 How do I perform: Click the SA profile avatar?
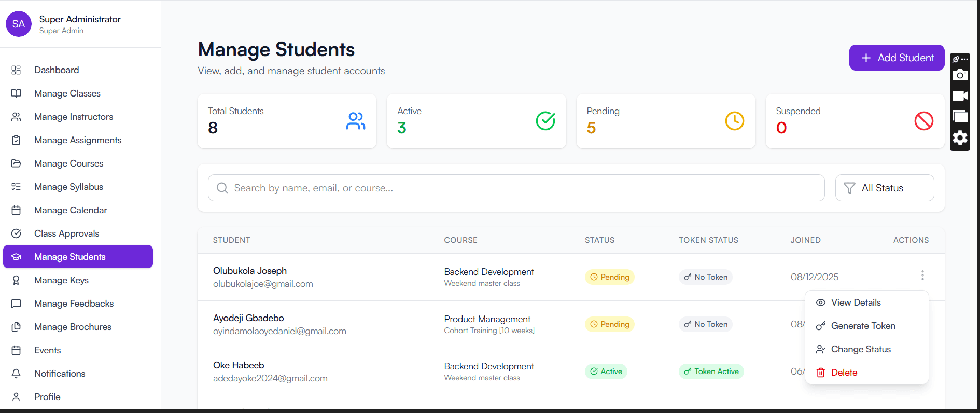[x=19, y=24]
